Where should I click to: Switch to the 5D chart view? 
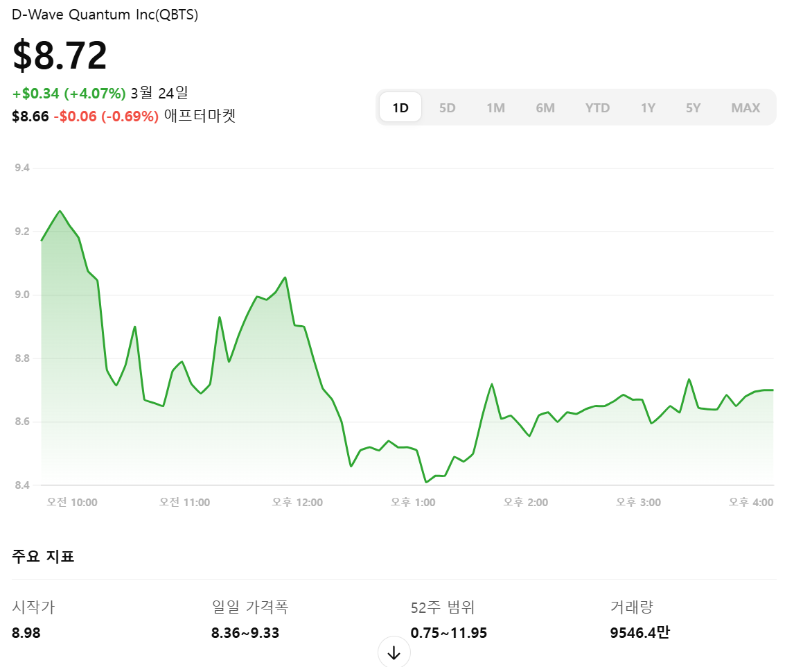(x=447, y=107)
